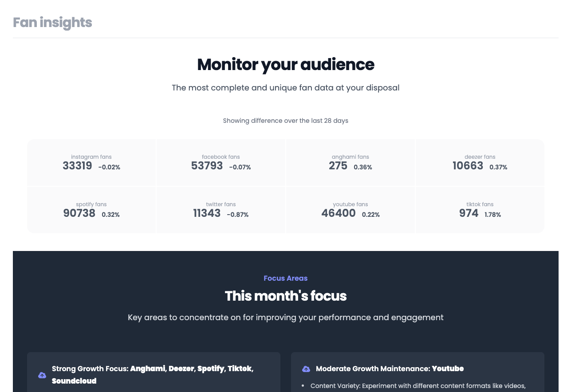Screen dimensions: 571x392
Task: Click the youtube fans count 46400
Action: [x=338, y=213]
